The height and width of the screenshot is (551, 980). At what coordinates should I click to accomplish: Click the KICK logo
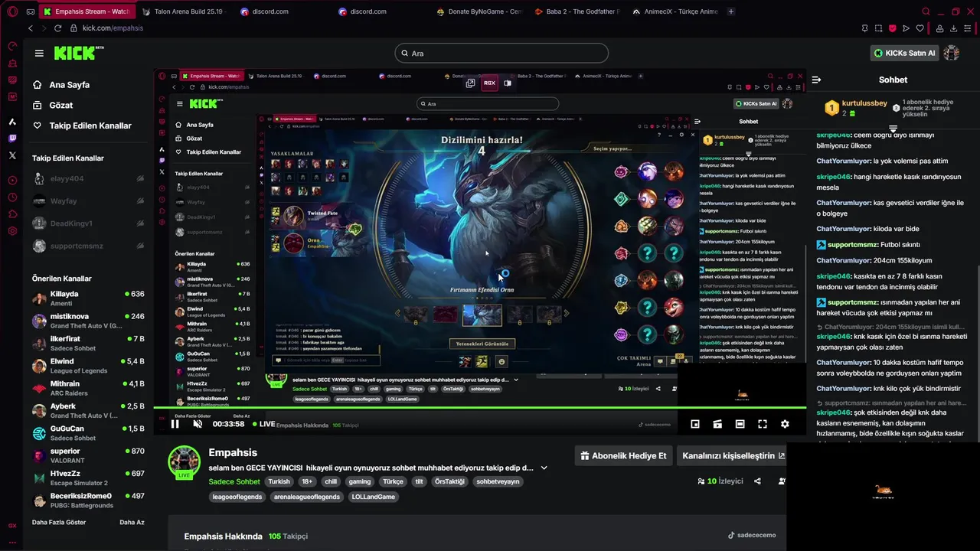78,54
